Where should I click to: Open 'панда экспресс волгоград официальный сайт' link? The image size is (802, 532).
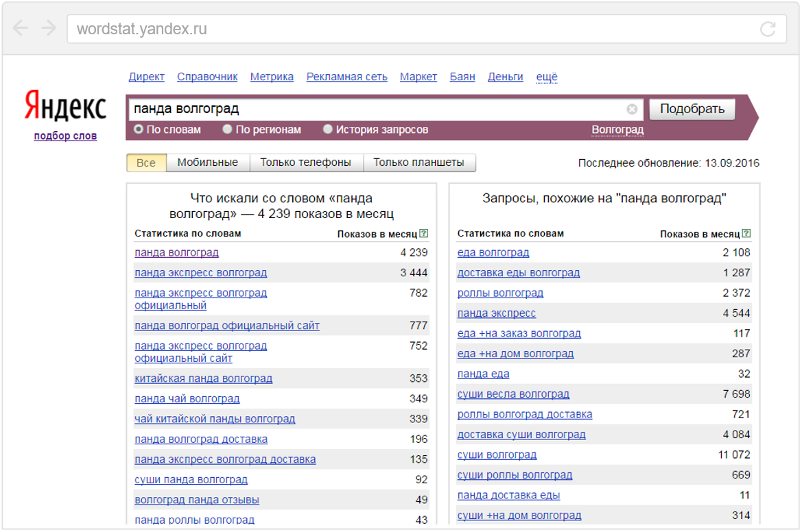[200, 352]
